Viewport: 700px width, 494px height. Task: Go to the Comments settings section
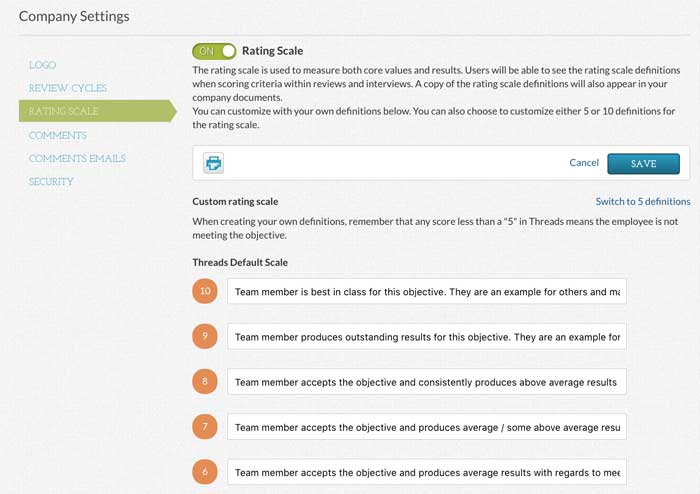[x=58, y=135]
